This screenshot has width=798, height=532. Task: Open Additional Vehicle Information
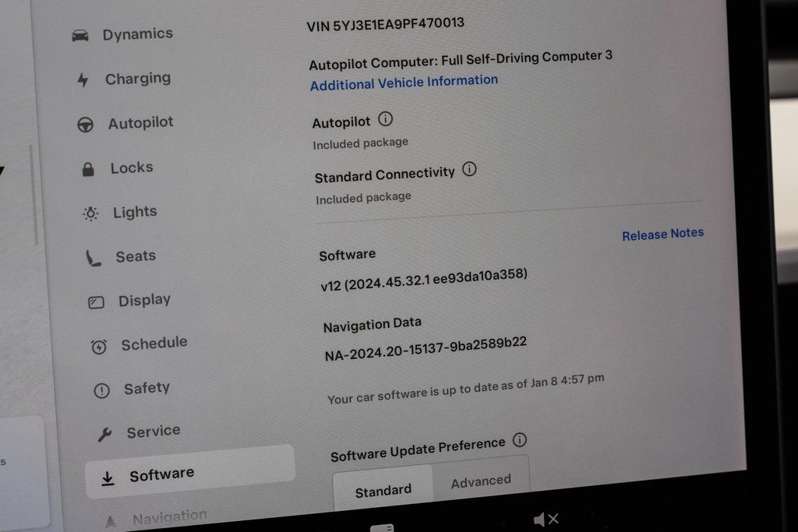(x=404, y=79)
